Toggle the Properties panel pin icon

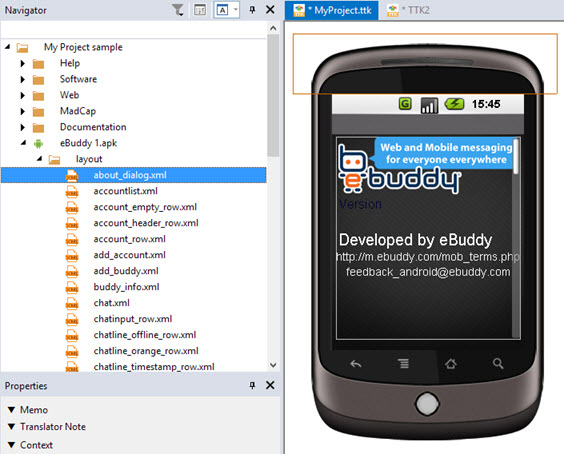(253, 385)
